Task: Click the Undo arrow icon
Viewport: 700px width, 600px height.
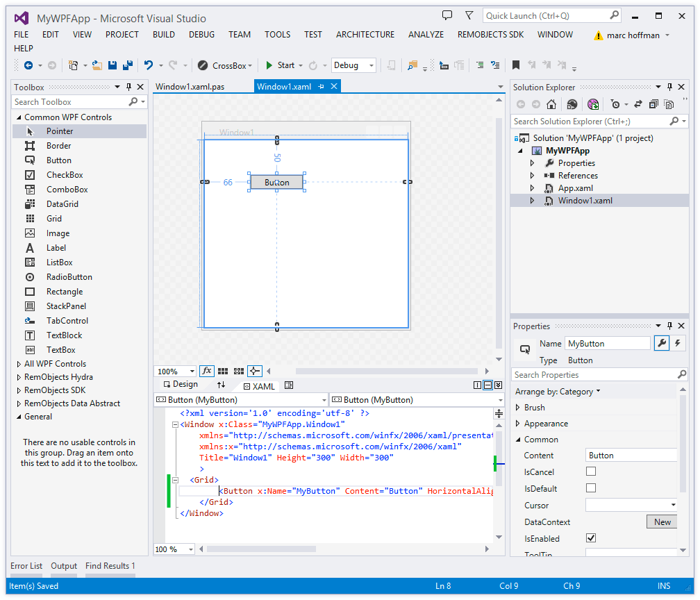Action: coord(149,65)
